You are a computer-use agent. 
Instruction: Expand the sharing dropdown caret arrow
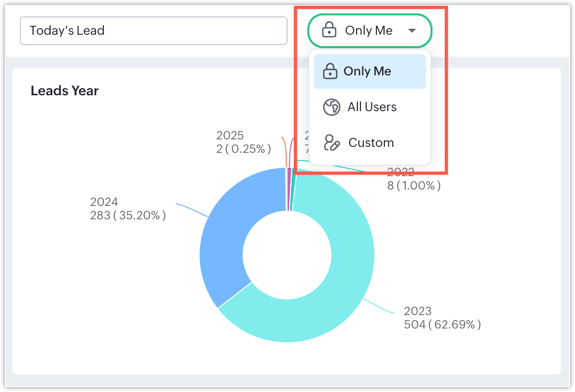tap(412, 31)
